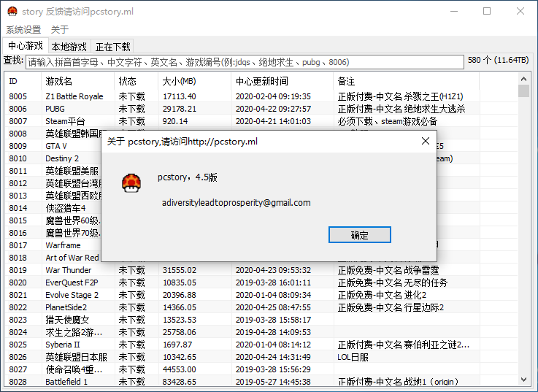Sort by the 中心更新时间 column header

(282, 81)
